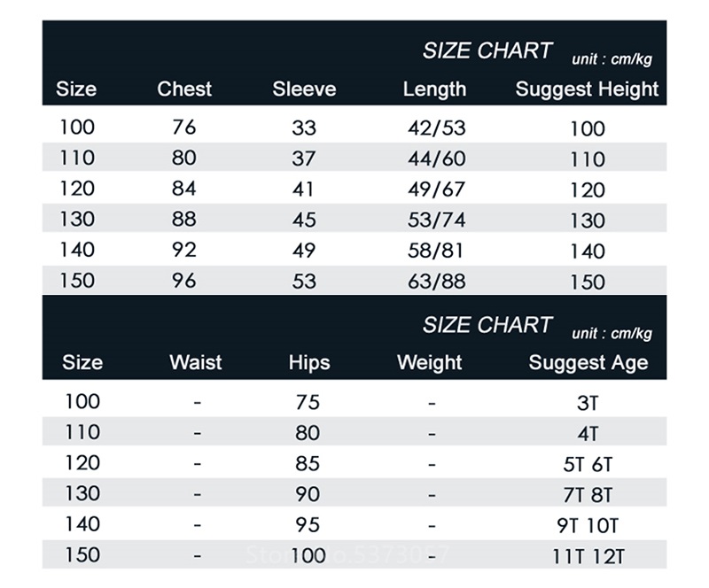Screen dimensions: 709x588
Task: Select the suggested age 7T 8T
Action: click(x=588, y=495)
